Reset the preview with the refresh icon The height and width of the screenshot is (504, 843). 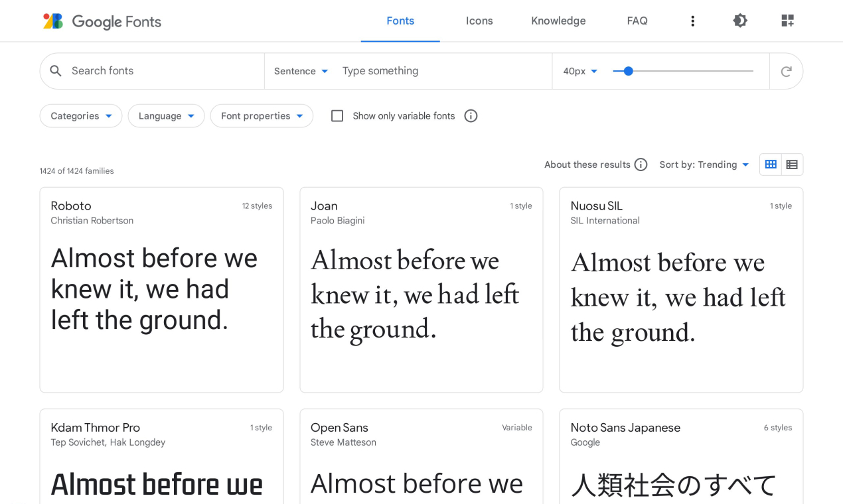click(786, 70)
